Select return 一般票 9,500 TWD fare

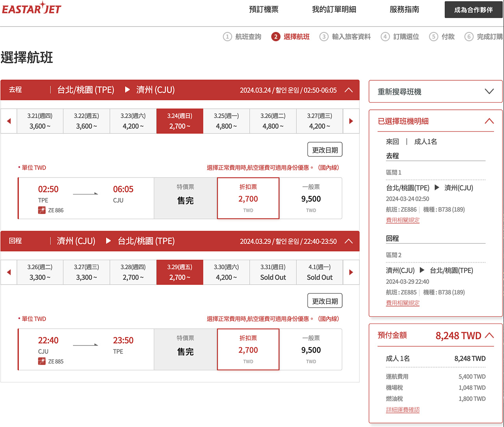(x=311, y=349)
